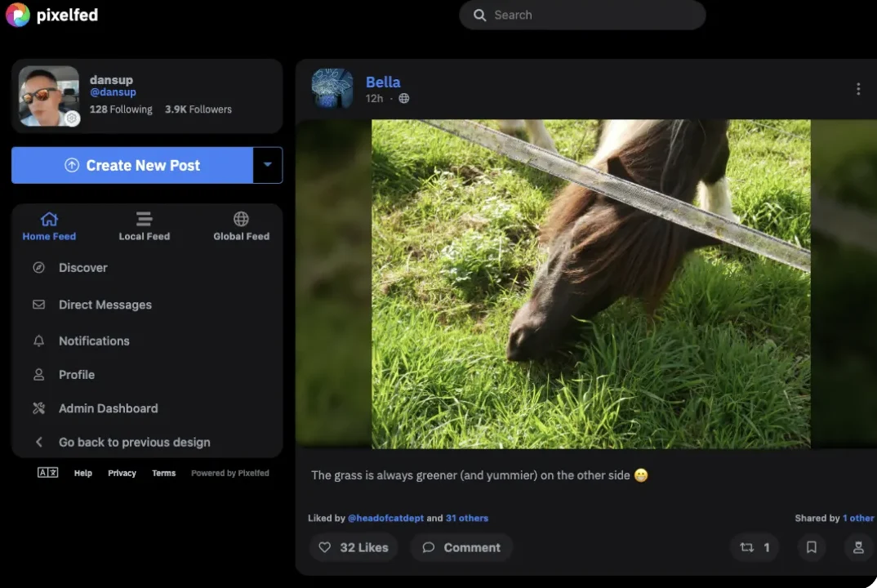Click the Discover compass icon
This screenshot has height=588, width=877.
[x=38, y=267]
